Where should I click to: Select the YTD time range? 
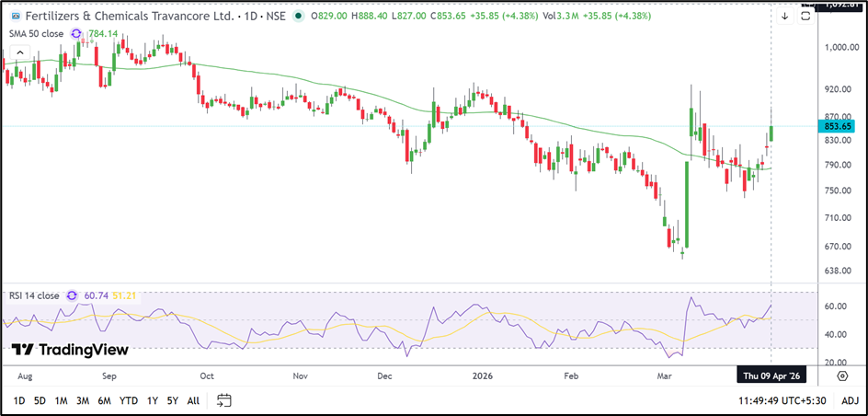[128, 400]
